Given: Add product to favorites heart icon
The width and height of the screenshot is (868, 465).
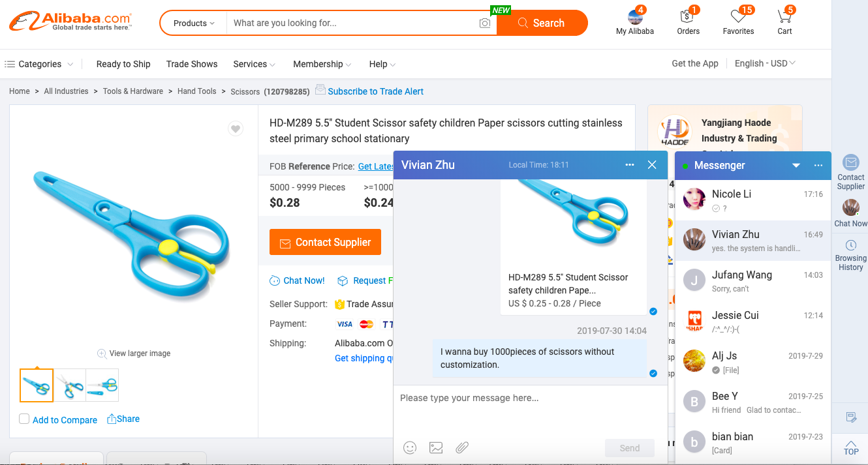Looking at the screenshot, I should pos(236,129).
